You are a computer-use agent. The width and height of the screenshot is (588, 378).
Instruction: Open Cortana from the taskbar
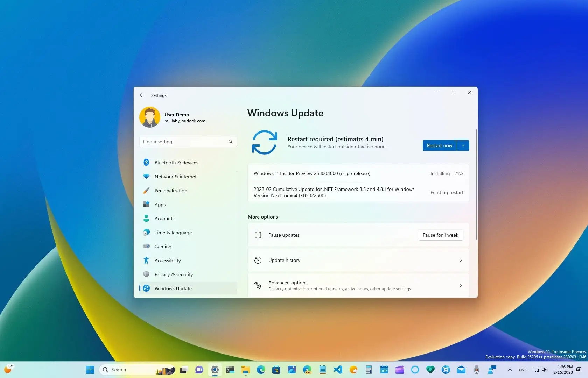click(x=415, y=370)
